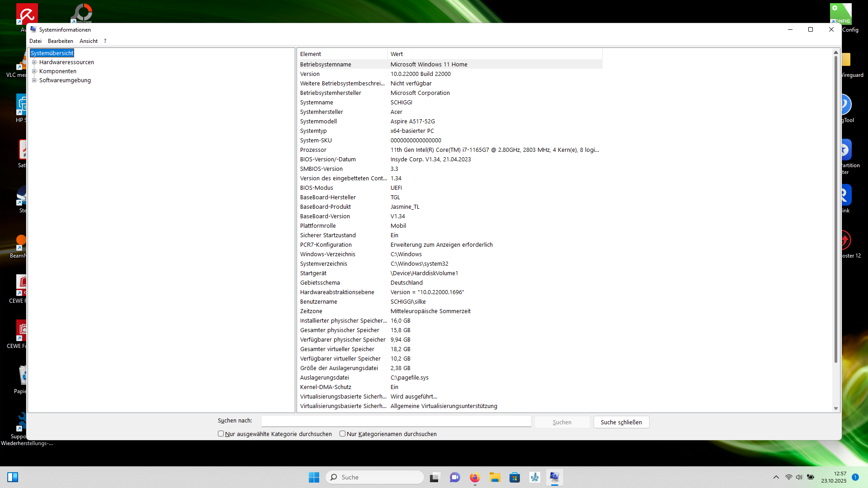Select the Hardwareressourcen tree item
This screenshot has width=868, height=488.
66,62
